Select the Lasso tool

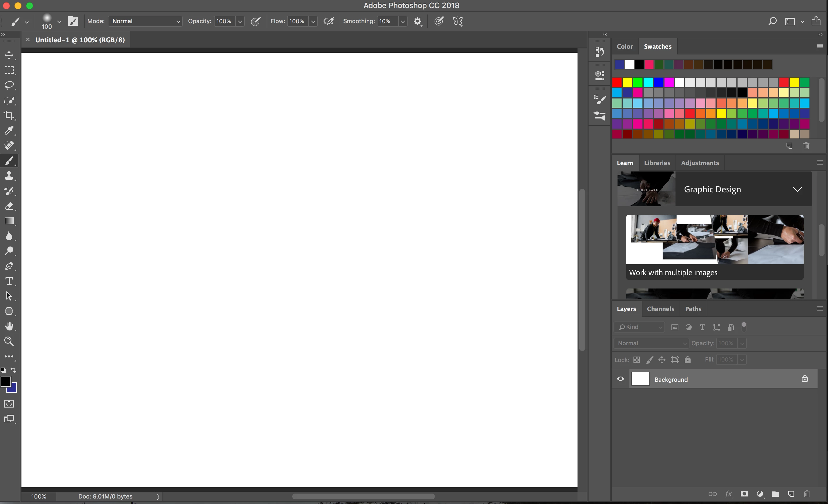[x=9, y=85]
